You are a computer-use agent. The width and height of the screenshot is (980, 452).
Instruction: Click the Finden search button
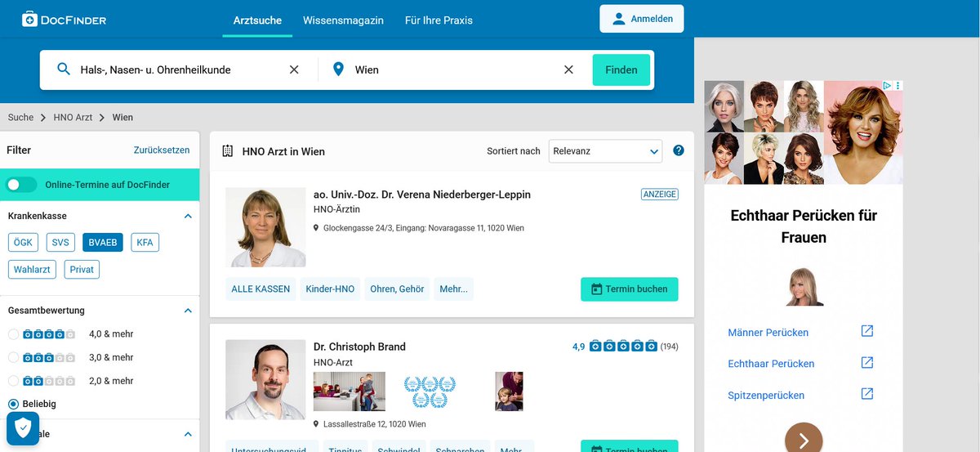coord(621,69)
